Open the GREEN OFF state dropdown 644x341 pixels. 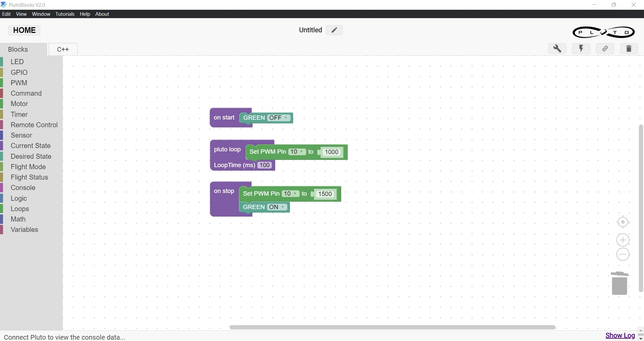[279, 118]
